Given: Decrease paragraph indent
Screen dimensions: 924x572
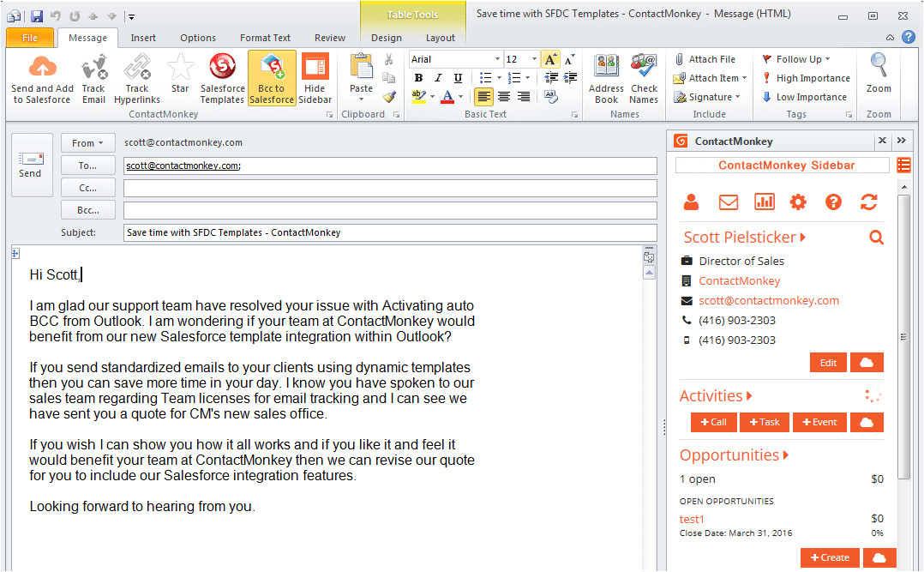Looking at the screenshot, I should tap(551, 78).
